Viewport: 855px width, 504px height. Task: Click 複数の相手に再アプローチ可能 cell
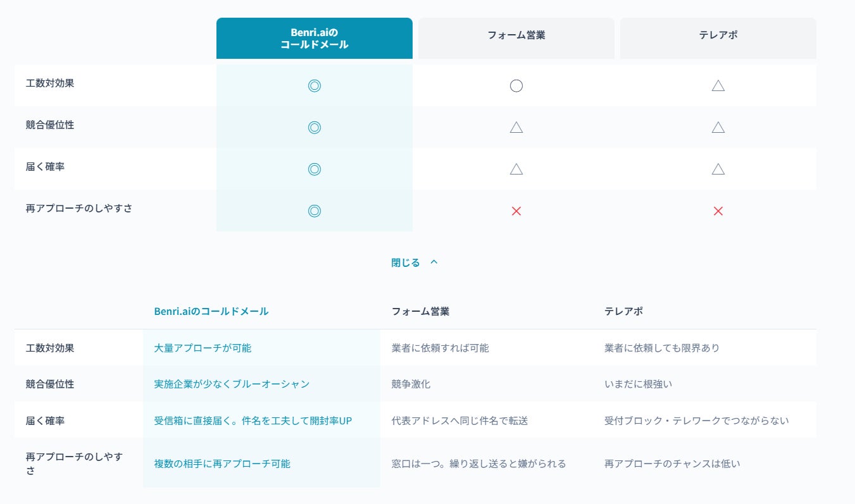[222, 464]
